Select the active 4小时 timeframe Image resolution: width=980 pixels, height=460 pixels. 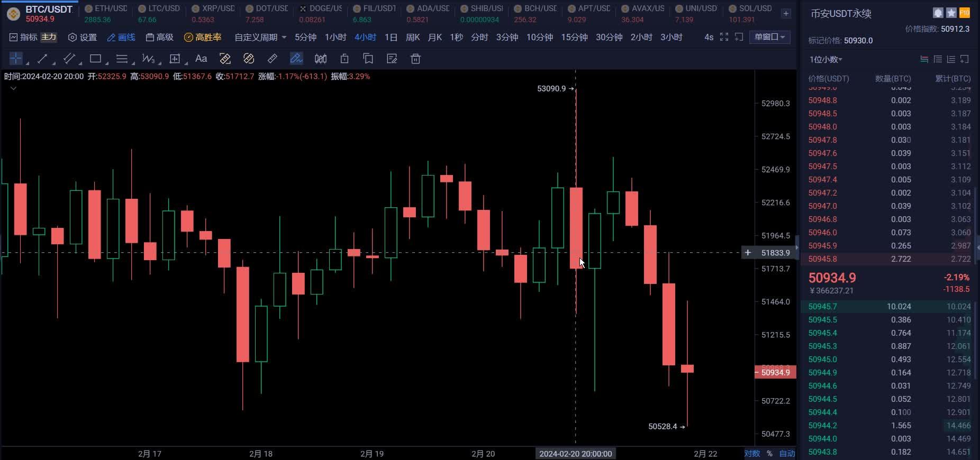[365, 37]
